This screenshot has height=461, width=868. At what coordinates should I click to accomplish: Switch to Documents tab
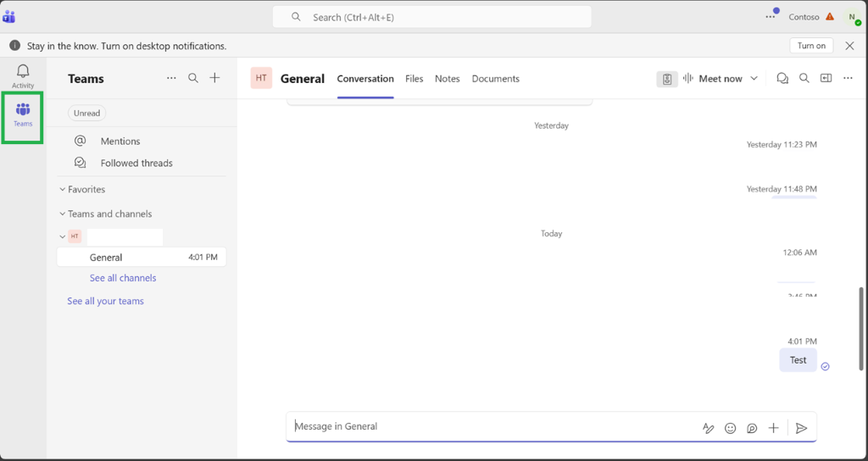click(x=495, y=79)
